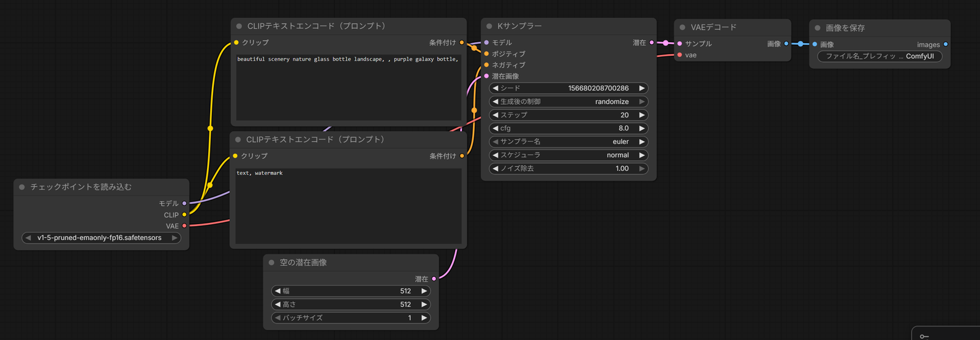Collapse the negative prompt CLIPテキストエンコード node dot

(238, 140)
